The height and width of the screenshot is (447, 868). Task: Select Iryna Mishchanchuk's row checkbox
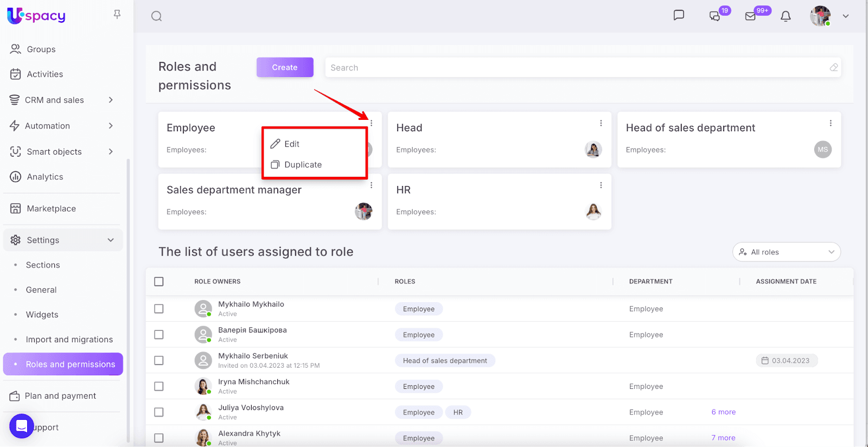pos(159,386)
